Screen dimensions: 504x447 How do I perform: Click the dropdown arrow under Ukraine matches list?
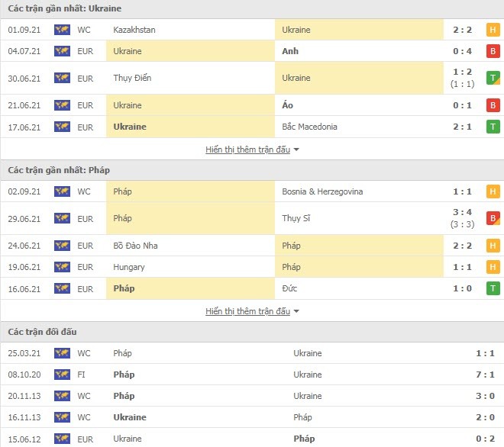tap(296, 150)
